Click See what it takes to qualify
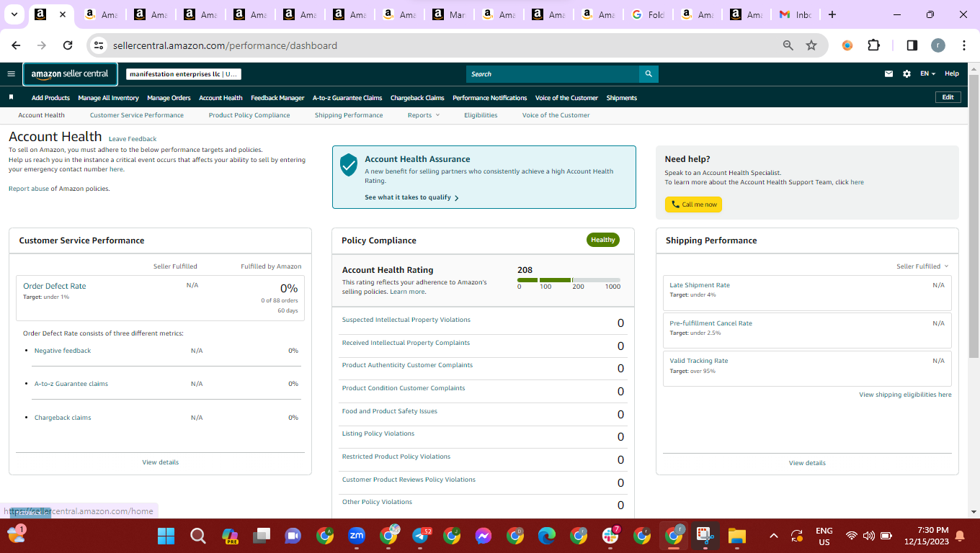This screenshot has width=980, height=553. [x=411, y=197]
